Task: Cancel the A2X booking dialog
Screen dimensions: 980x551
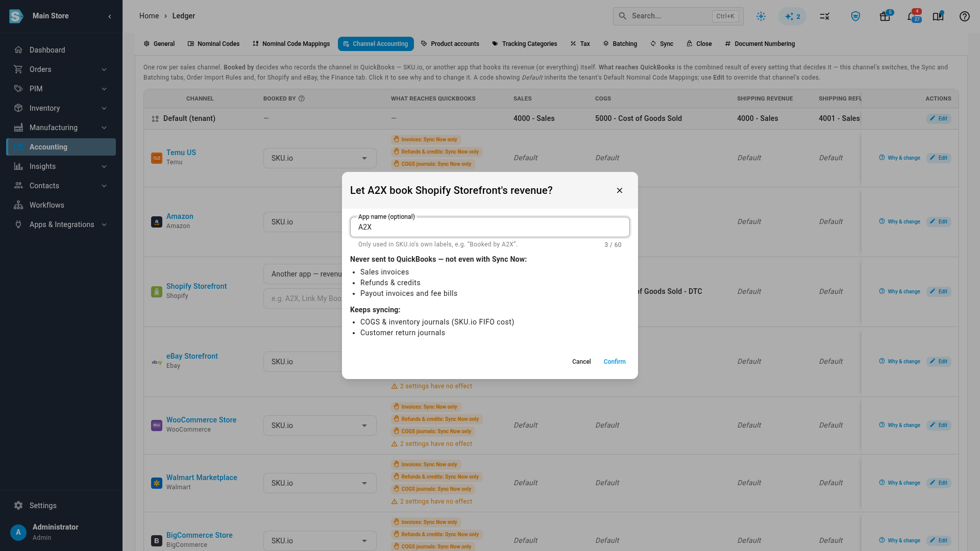Action: click(x=581, y=362)
